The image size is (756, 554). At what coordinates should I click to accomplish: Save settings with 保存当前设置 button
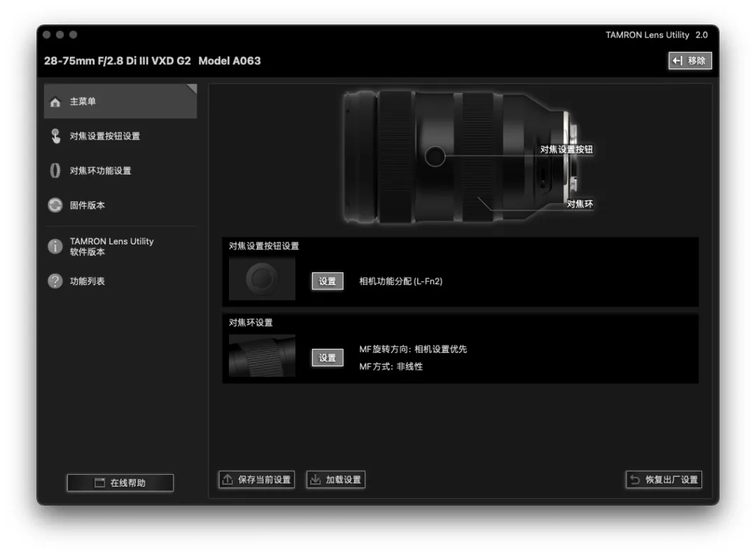pos(257,480)
